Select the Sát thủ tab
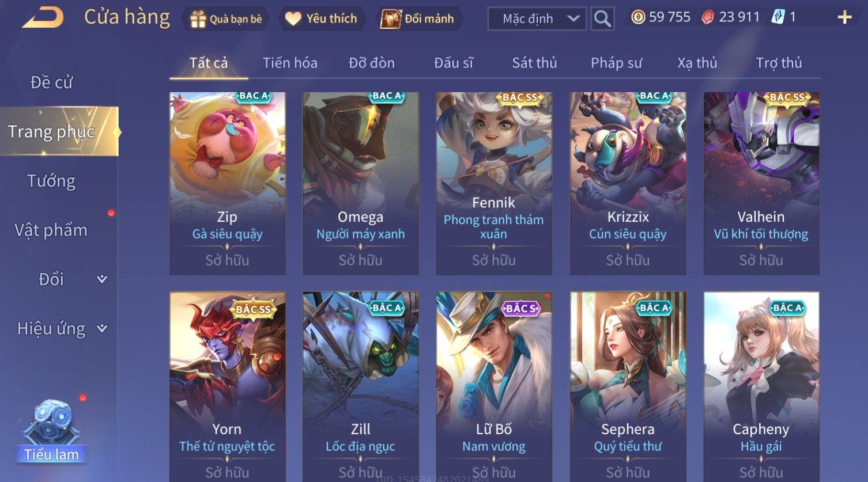This screenshot has height=482, width=868. (x=534, y=63)
